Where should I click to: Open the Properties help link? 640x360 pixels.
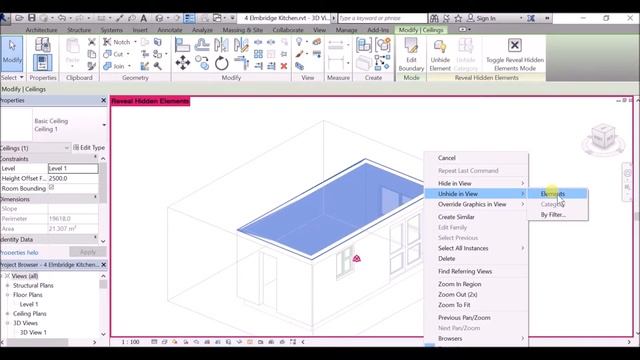pyautogui.click(x=19, y=252)
